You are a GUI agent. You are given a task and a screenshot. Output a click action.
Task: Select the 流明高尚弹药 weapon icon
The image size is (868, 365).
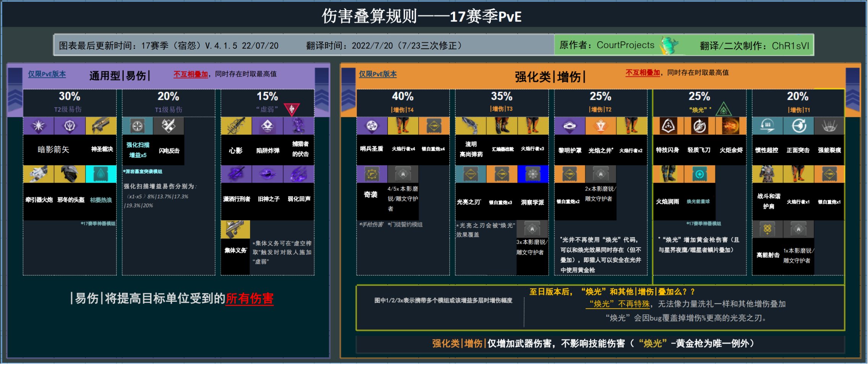[471, 126]
